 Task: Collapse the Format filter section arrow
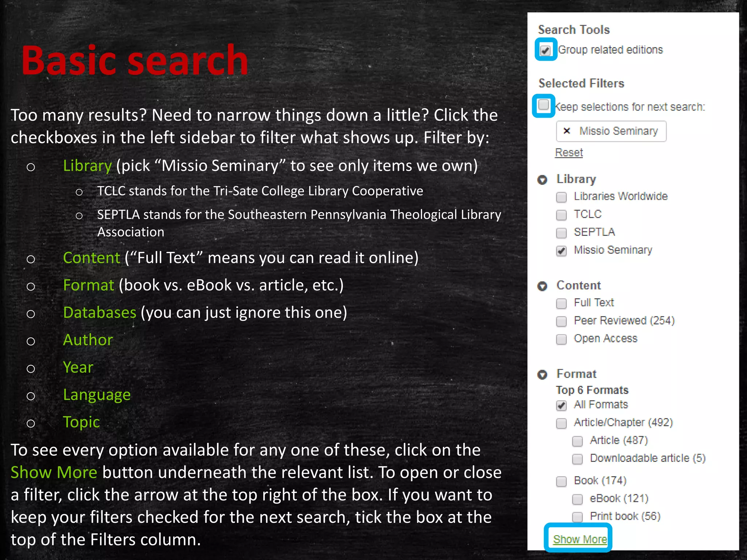coord(542,374)
